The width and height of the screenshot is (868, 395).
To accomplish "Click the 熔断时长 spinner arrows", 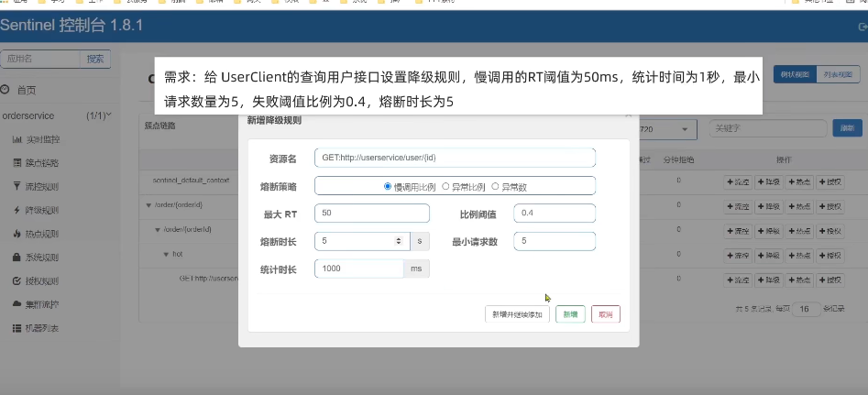I will [x=398, y=241].
